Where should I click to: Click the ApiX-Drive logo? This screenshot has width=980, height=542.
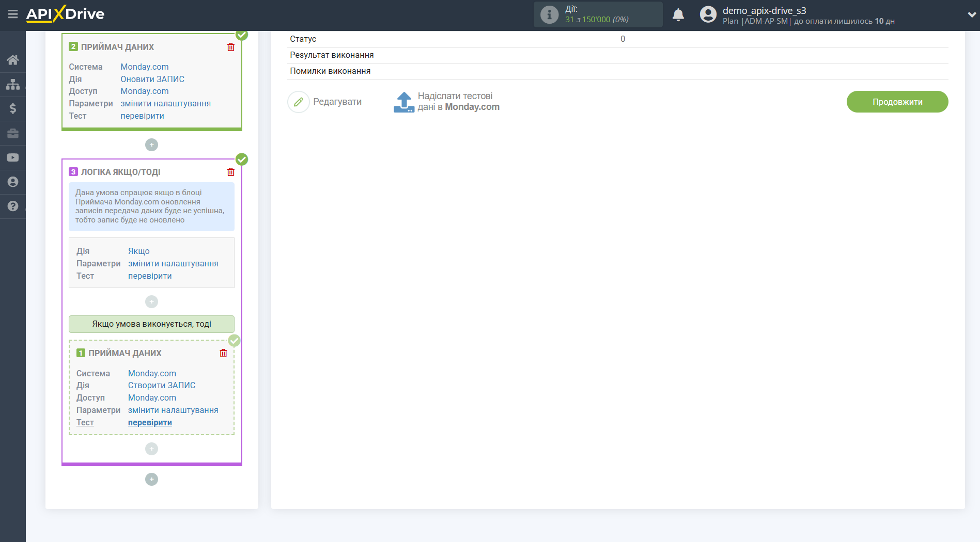coord(66,14)
